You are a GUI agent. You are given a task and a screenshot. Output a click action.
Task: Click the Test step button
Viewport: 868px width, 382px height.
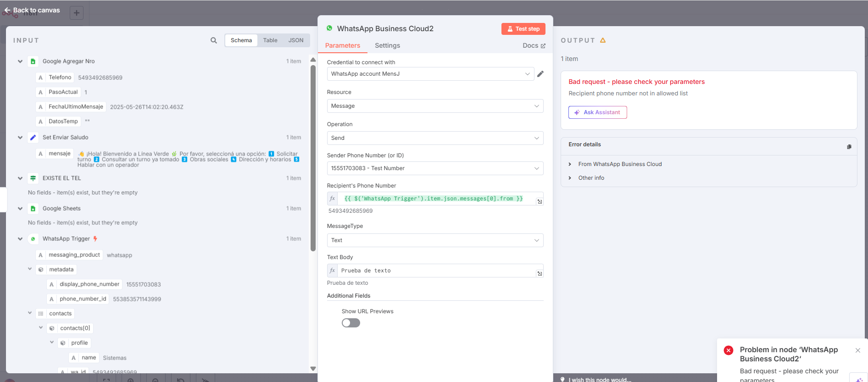523,29
